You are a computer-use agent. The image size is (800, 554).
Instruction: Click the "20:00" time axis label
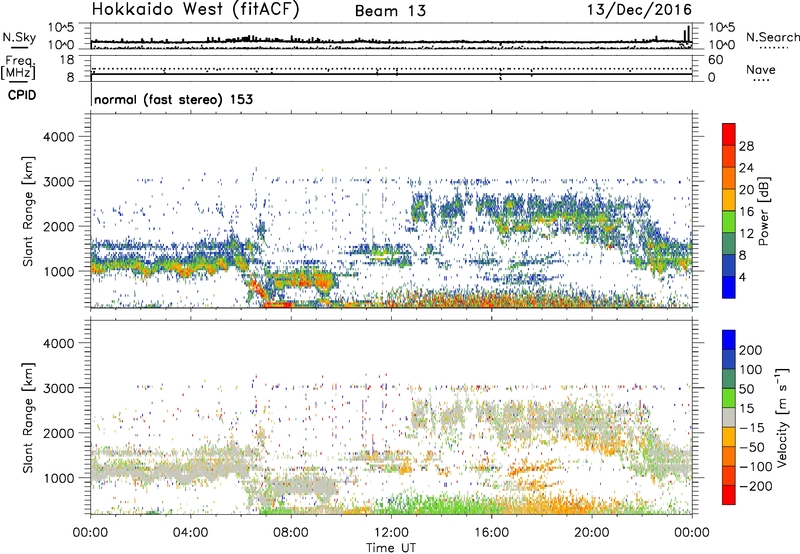pyautogui.click(x=591, y=533)
